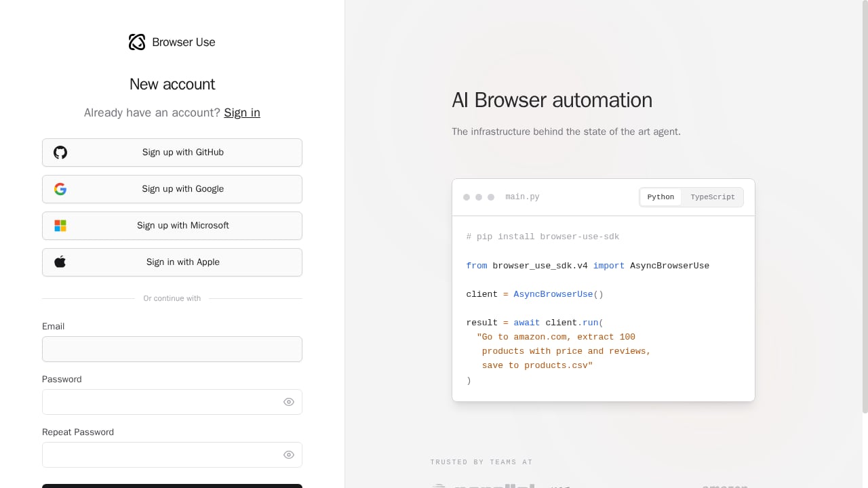868x488 pixels.
Task: Click the Trusted by teams at label
Action: 481,462
